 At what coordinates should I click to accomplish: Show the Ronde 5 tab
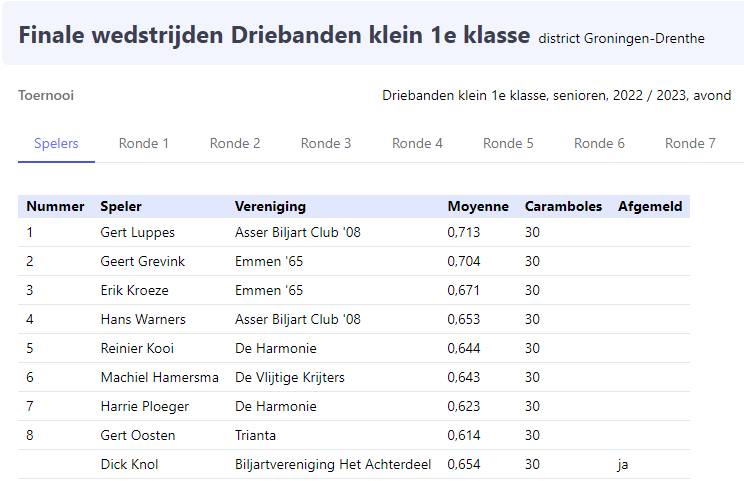point(508,143)
